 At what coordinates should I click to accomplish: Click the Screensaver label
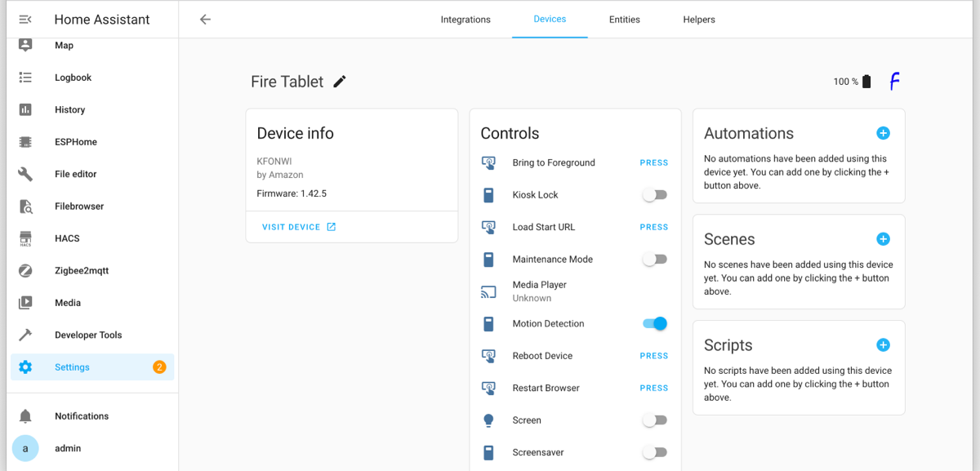pos(538,452)
